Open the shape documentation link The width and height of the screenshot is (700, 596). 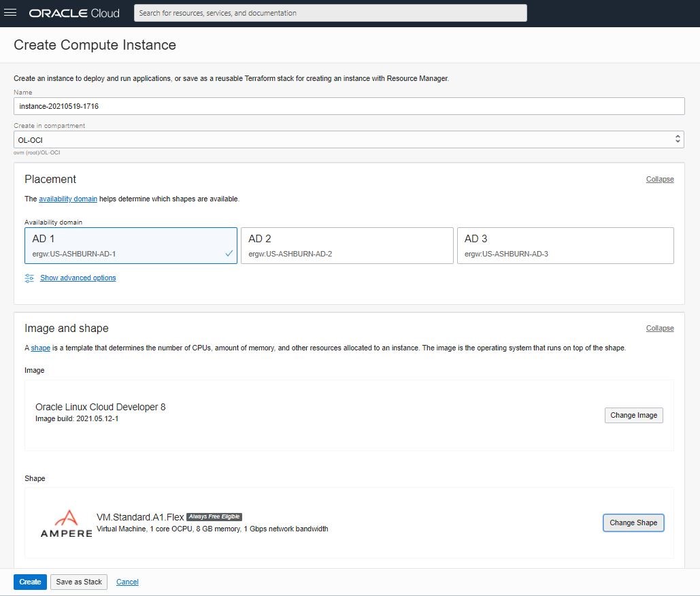tap(41, 348)
